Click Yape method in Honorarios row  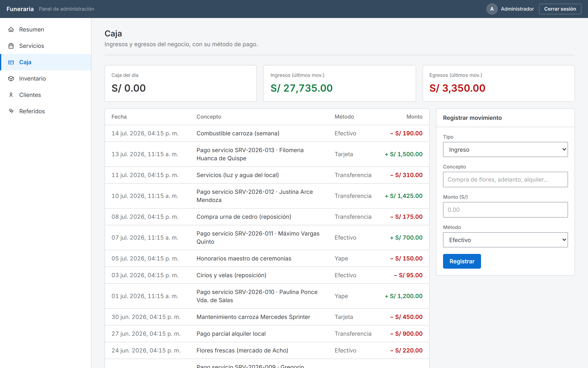coord(341,258)
